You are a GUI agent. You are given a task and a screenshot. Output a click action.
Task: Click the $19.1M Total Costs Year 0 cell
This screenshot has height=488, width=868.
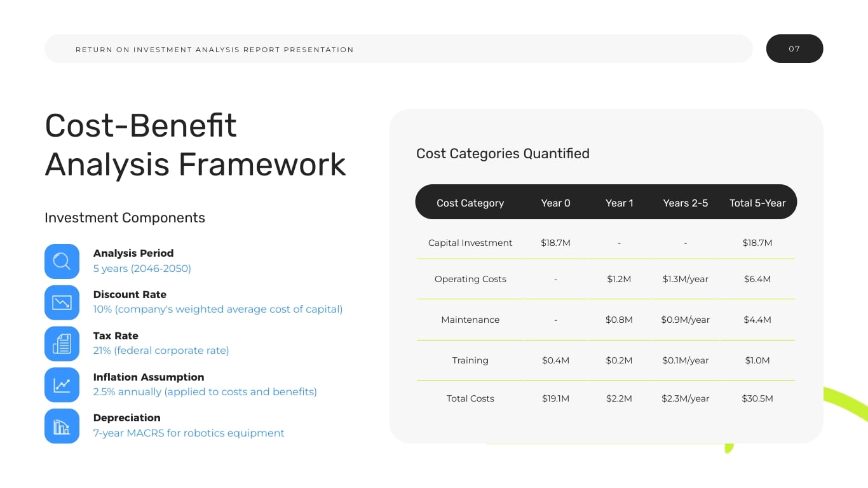(x=556, y=398)
